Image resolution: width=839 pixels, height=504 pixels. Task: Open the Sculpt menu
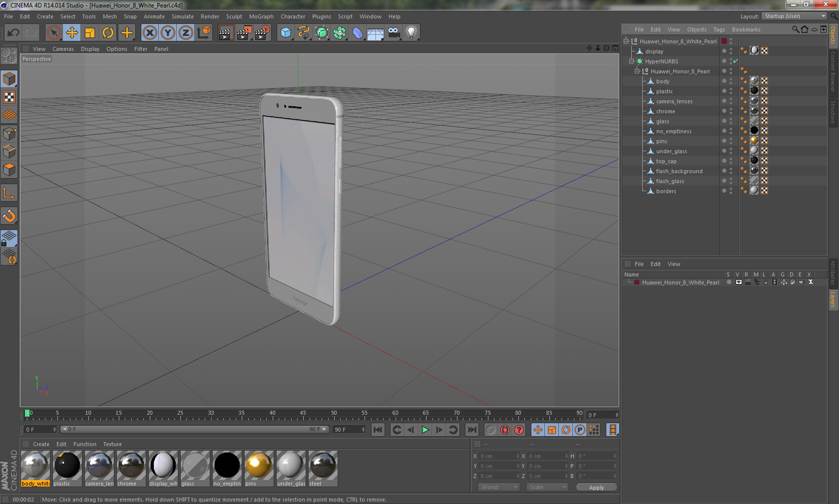tap(234, 16)
